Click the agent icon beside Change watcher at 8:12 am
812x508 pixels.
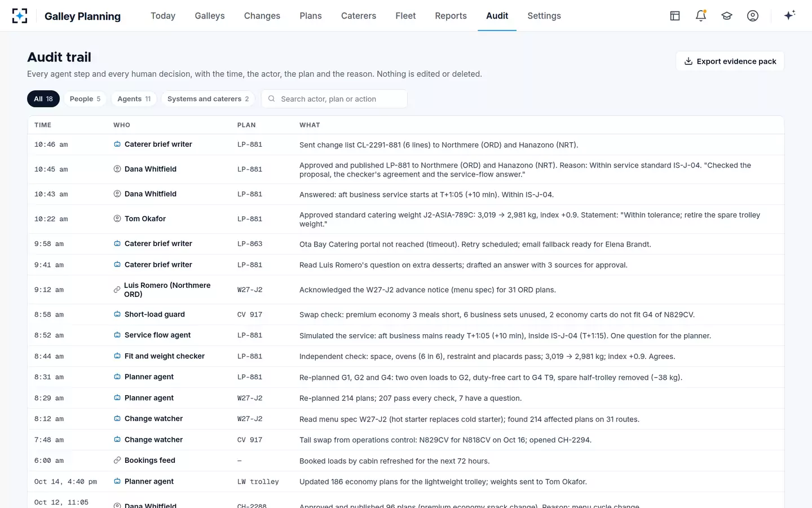[x=117, y=419]
